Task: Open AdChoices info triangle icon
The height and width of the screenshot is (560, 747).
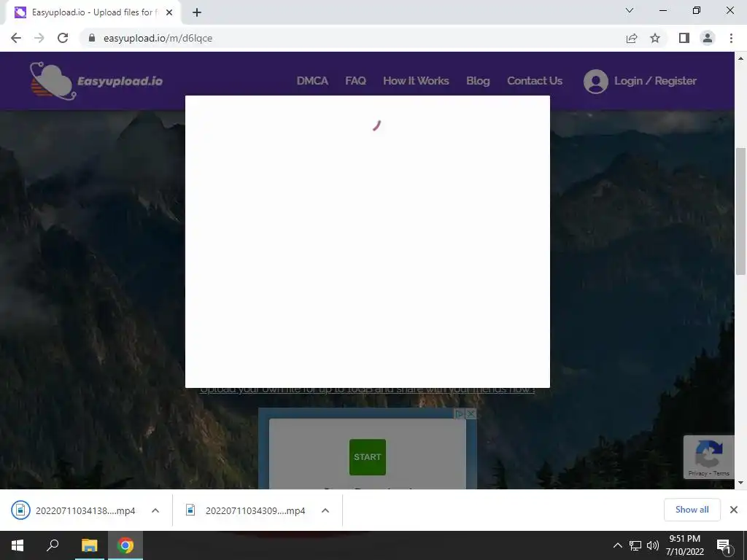Action: [x=460, y=414]
